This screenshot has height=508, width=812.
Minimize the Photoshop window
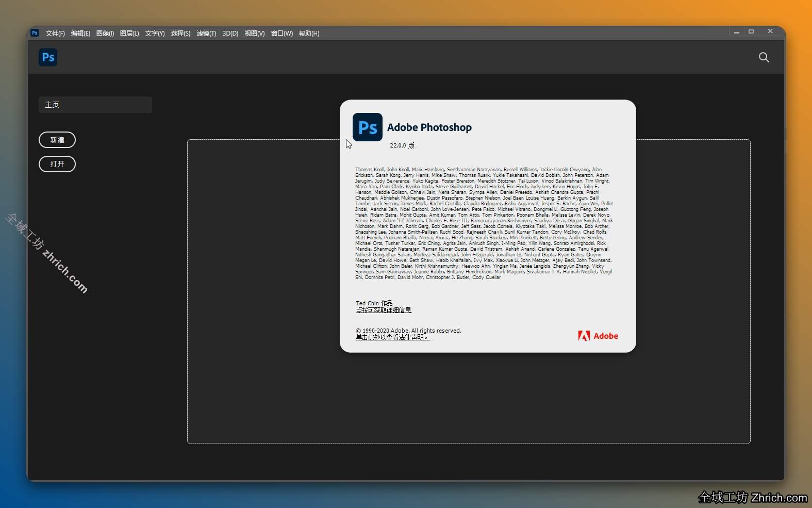[x=736, y=32]
